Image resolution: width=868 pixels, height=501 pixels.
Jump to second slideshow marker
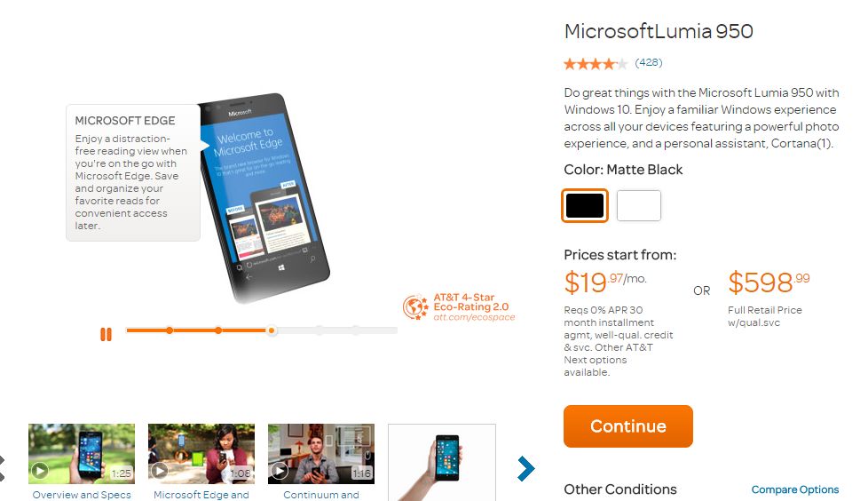coord(218,330)
